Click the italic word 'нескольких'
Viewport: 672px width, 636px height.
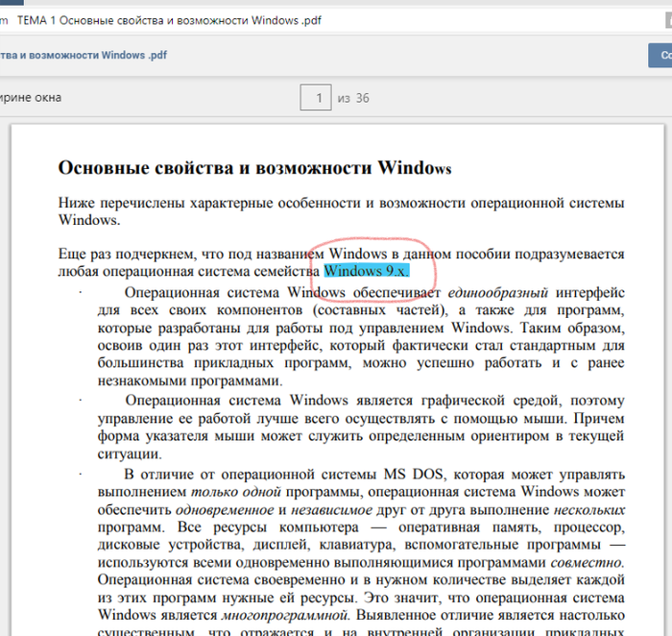pos(589,509)
